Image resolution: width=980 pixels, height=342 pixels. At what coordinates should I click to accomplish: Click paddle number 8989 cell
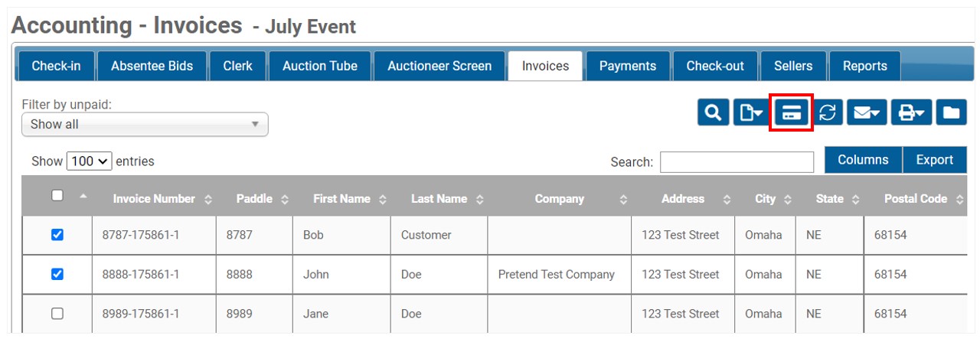coord(255,313)
